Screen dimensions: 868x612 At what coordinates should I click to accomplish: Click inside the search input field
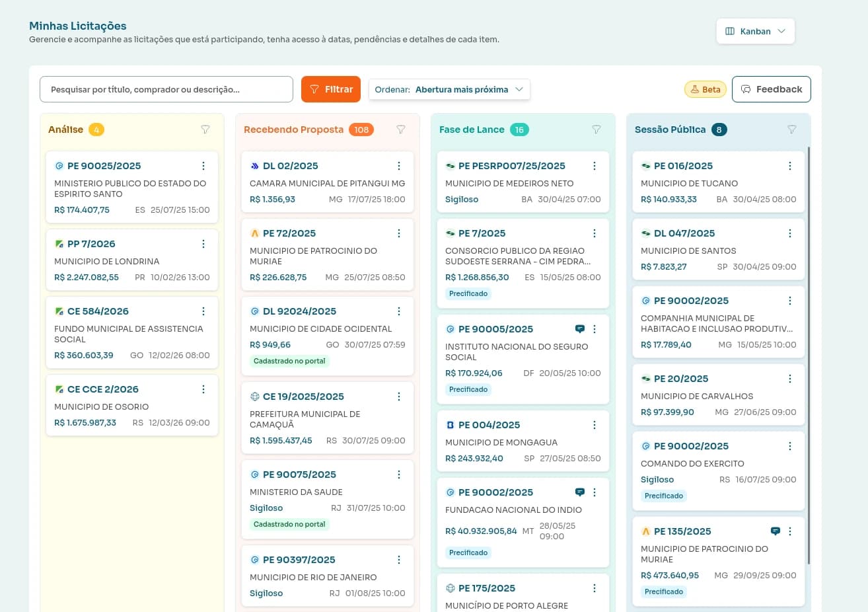166,89
